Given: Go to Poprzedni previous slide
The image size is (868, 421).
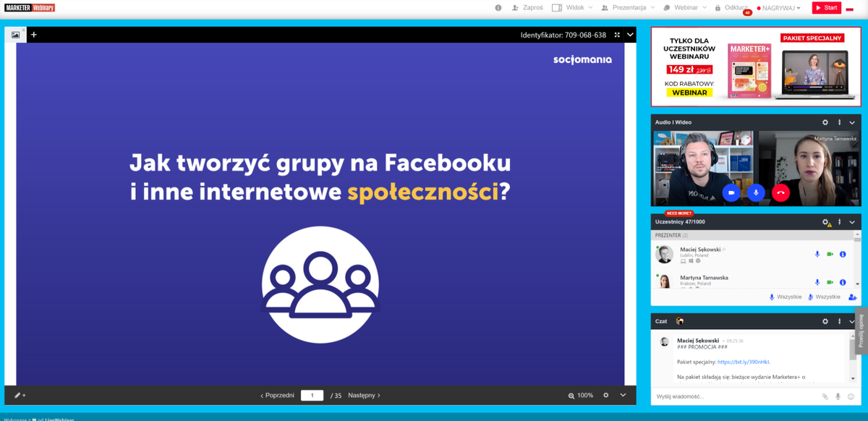Looking at the screenshot, I should point(277,396).
